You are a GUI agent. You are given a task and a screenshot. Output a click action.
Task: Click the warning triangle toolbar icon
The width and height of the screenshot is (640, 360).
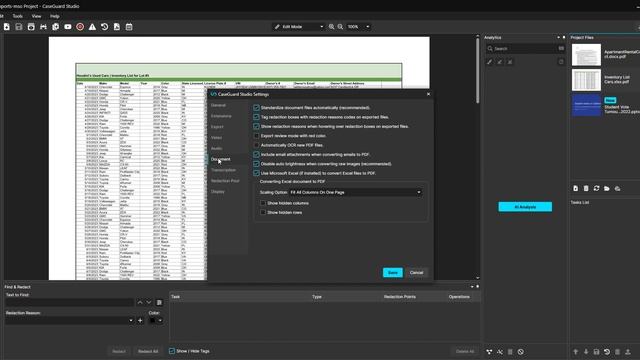[92, 27]
